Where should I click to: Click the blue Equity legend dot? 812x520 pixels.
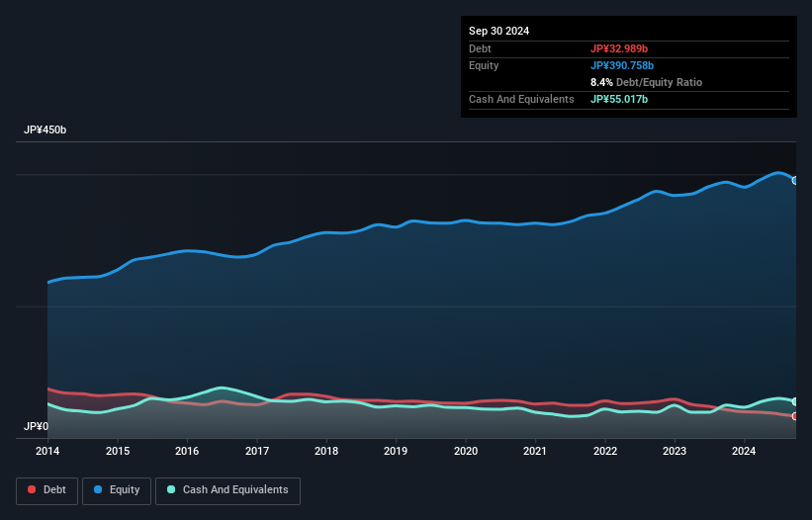[x=98, y=489]
